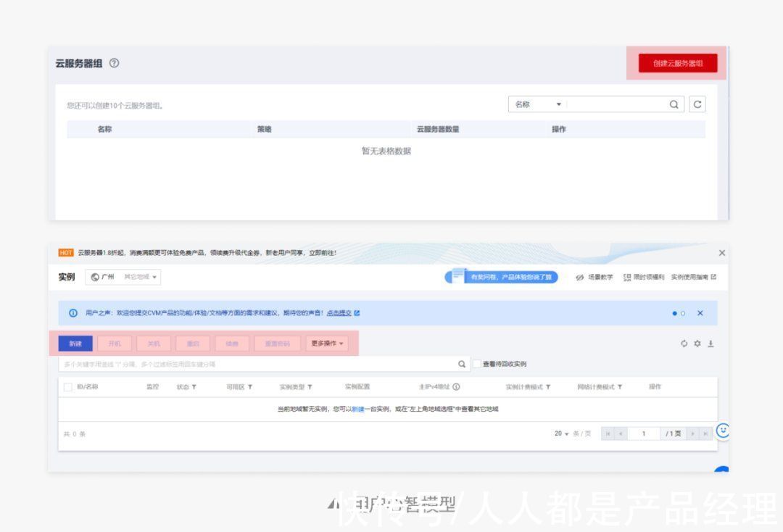The width and height of the screenshot is (783, 532).
Task: Open the 有奖问卷 survey banner
Action: (x=502, y=276)
